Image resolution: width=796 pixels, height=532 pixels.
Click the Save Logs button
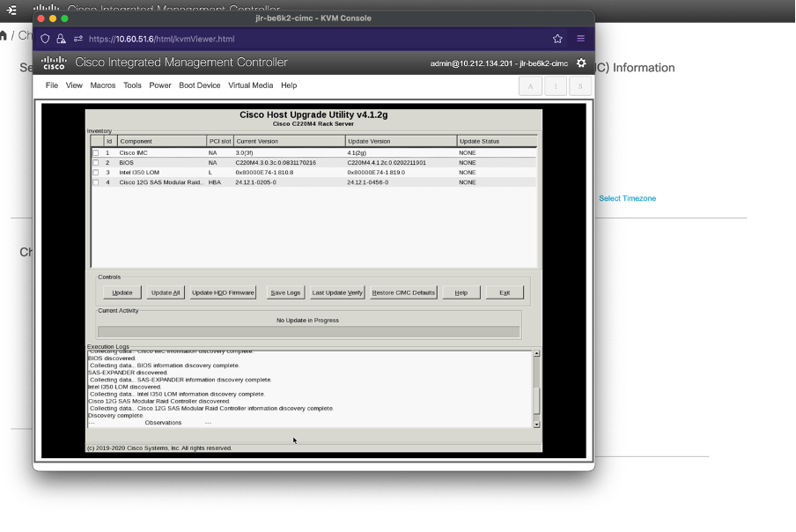[285, 292]
